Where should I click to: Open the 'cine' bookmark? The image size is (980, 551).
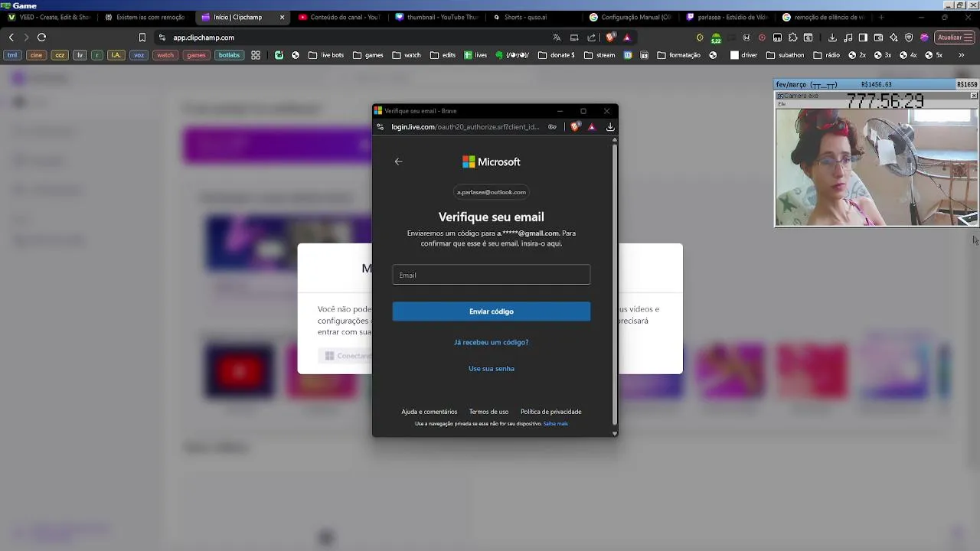[x=36, y=55]
